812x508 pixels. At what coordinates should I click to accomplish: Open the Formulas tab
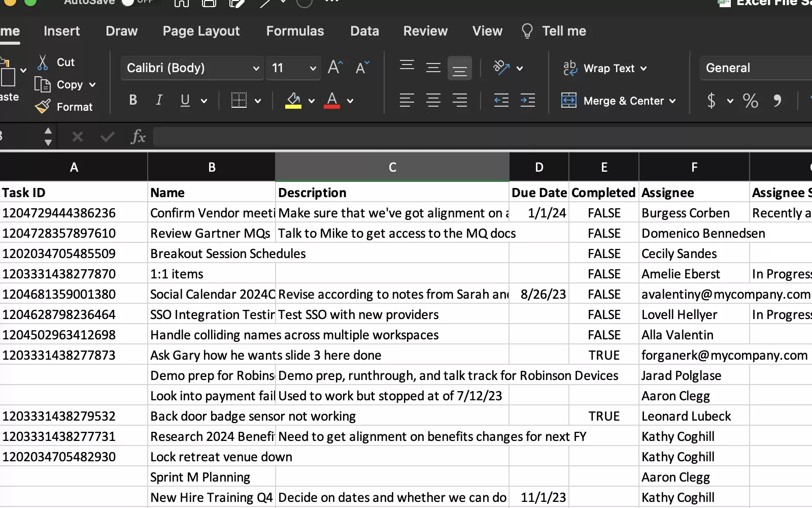pos(295,31)
